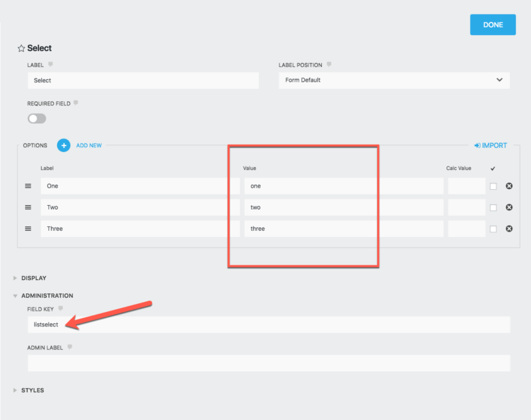The width and height of the screenshot is (531, 420).
Task: Click the Import options link
Action: 491,145
